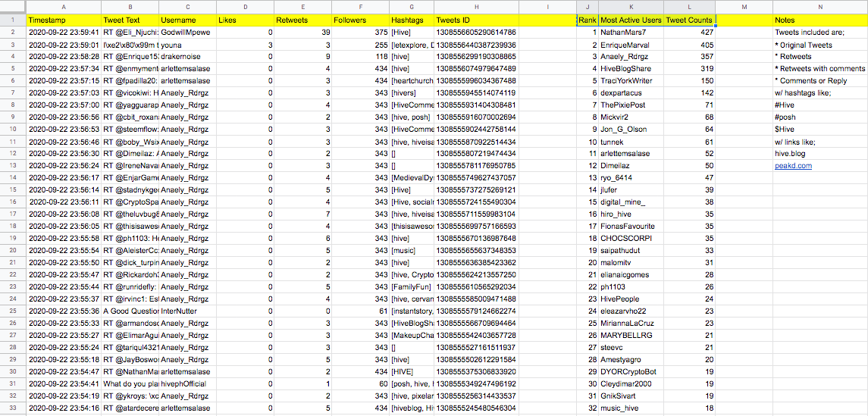Select the 'What do you plan' tweet cell

(130, 383)
